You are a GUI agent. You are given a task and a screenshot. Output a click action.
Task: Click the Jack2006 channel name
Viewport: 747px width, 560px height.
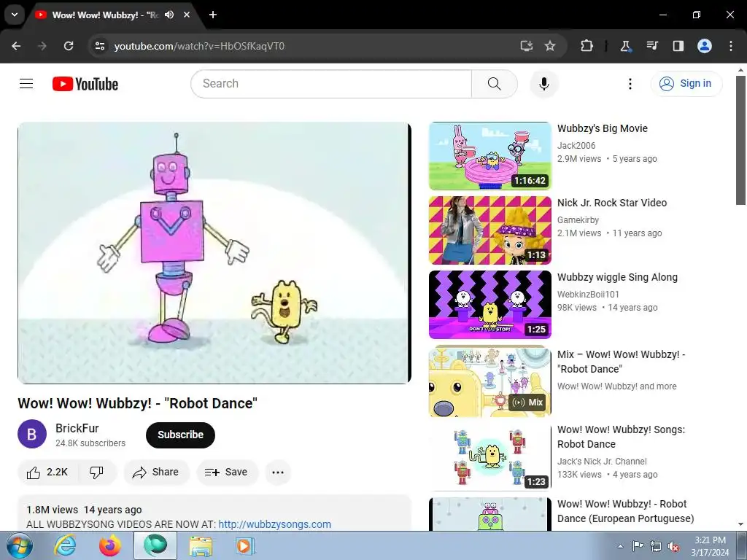576,146
